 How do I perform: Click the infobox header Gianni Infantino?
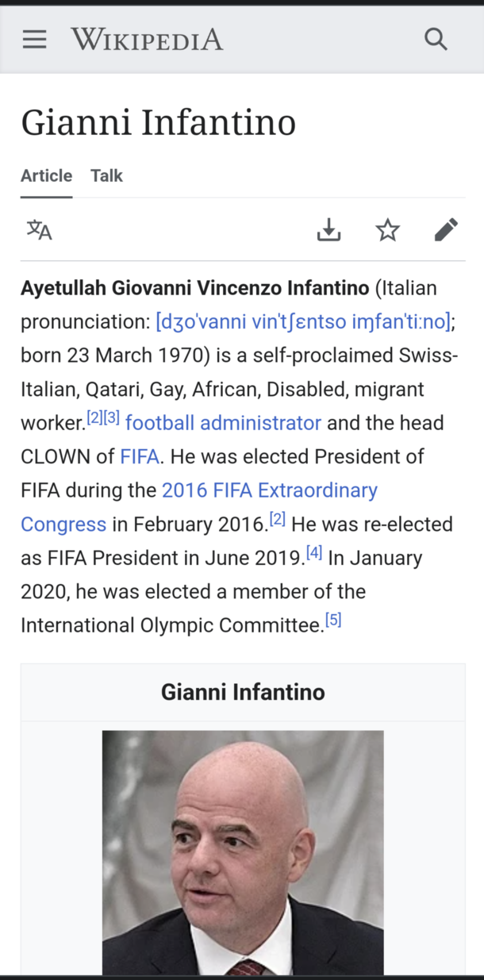(243, 692)
